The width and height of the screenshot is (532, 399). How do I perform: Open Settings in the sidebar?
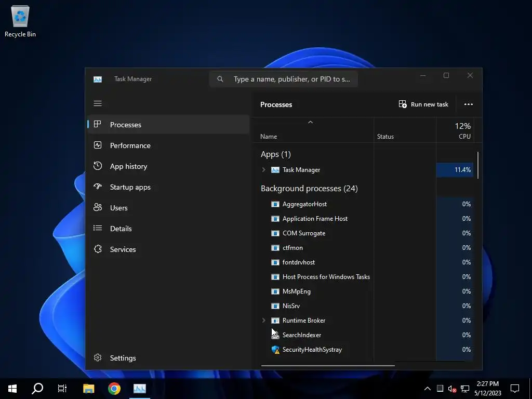(x=169, y=358)
